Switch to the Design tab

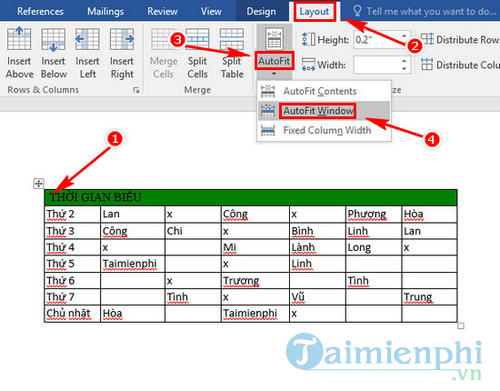(x=261, y=11)
